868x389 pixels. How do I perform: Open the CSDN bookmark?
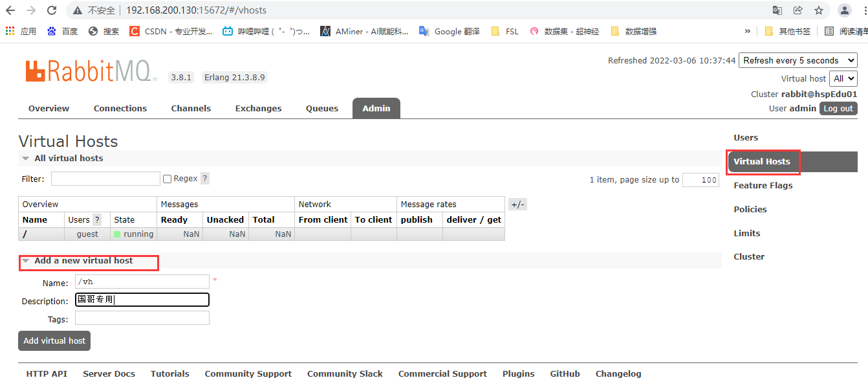(171, 31)
